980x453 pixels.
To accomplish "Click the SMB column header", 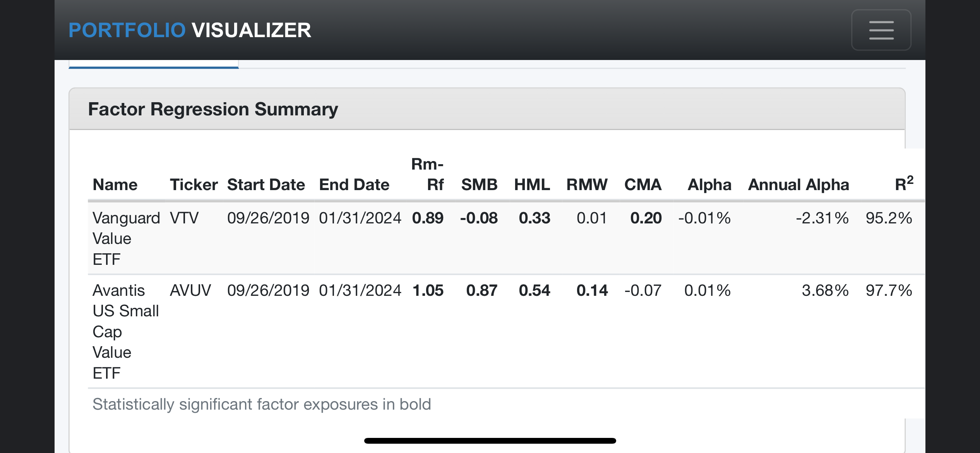I will click(x=479, y=185).
